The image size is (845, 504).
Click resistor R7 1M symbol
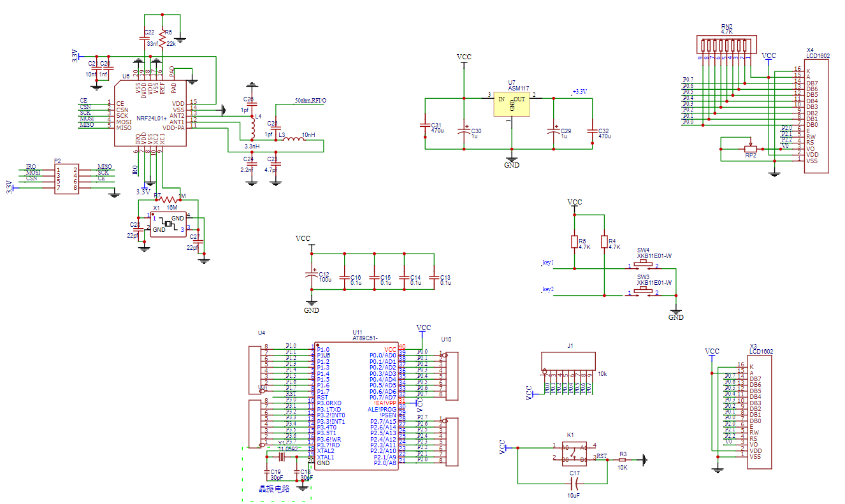tap(169, 200)
